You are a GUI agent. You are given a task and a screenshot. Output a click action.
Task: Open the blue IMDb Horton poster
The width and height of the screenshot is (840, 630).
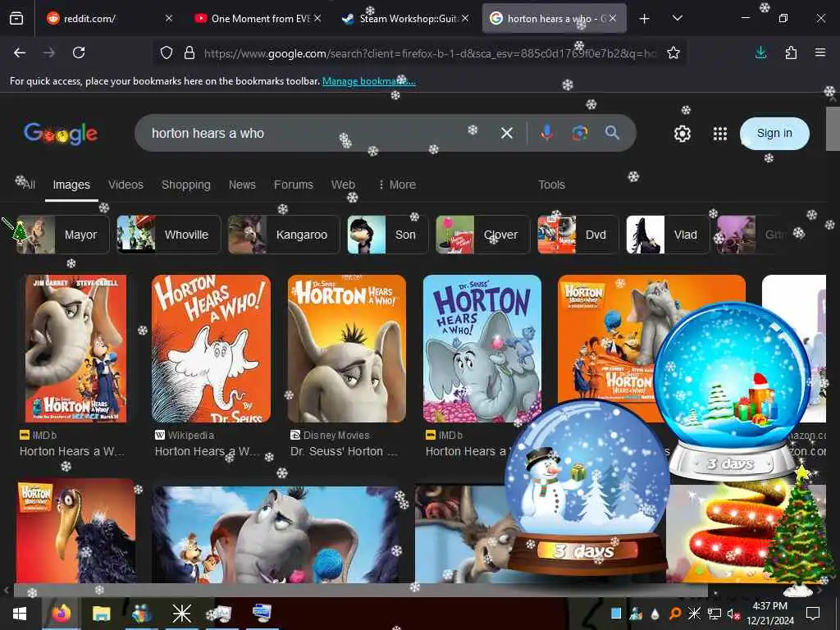click(482, 349)
